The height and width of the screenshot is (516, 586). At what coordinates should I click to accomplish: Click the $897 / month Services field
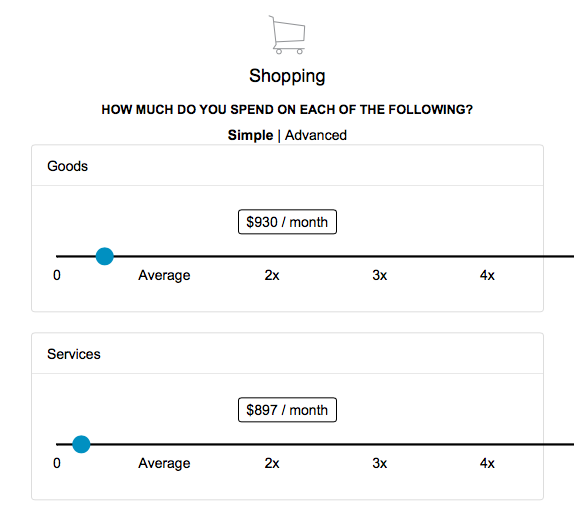(x=287, y=410)
